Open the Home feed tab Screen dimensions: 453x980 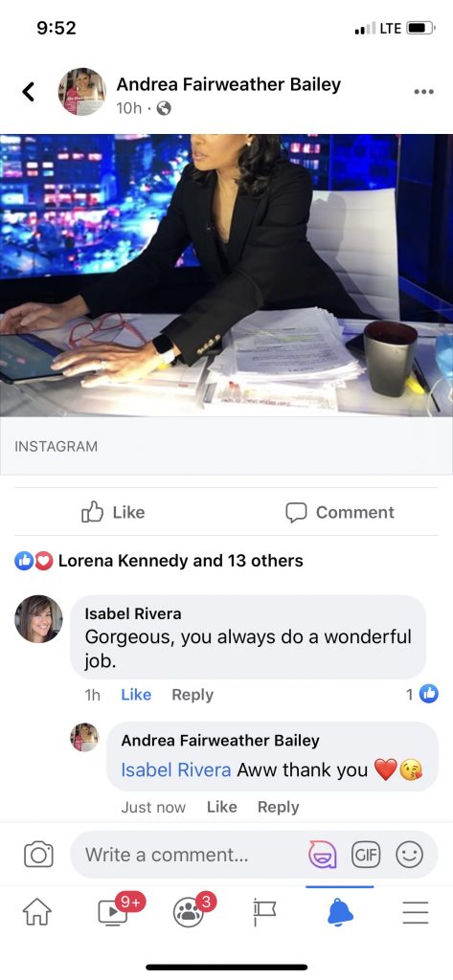tap(37, 913)
